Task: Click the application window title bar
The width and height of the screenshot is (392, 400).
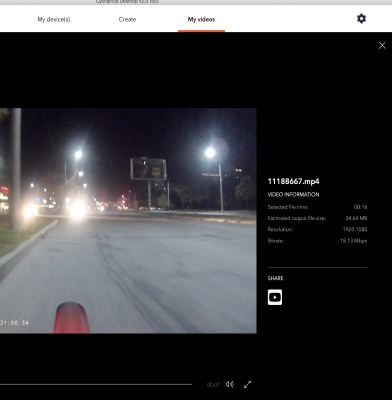Action: point(196,2)
